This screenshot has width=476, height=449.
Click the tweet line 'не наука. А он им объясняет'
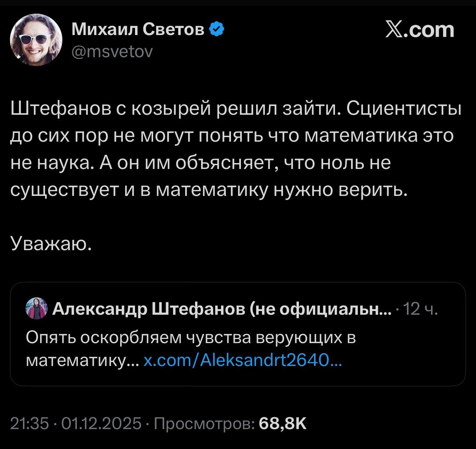200,162
